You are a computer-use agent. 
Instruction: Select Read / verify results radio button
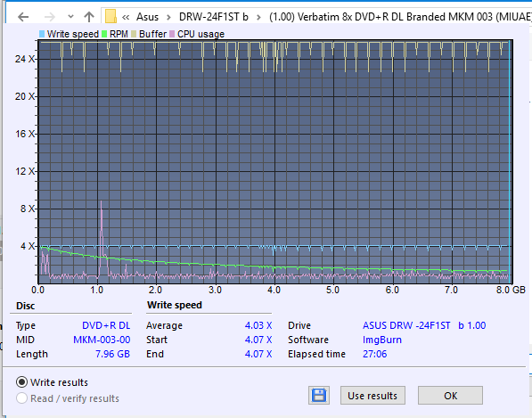coord(21,398)
